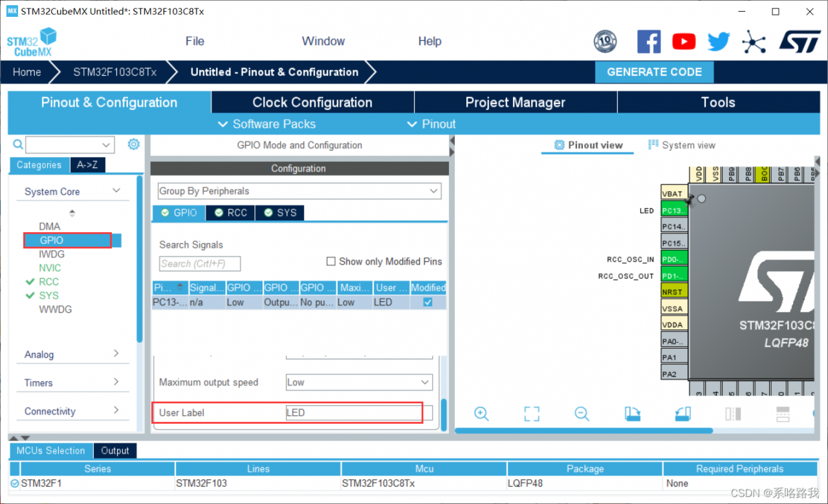
Task: Click the STM32CubeMX logo
Action: pos(32,42)
